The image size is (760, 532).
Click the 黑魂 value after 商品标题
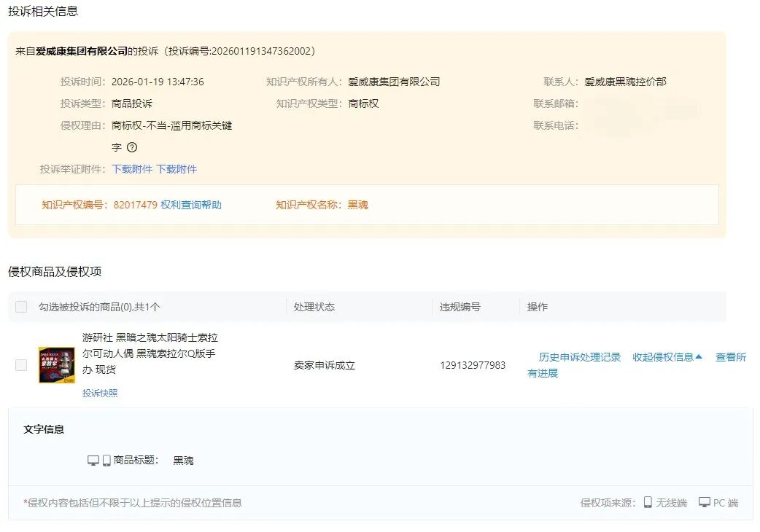[183, 461]
